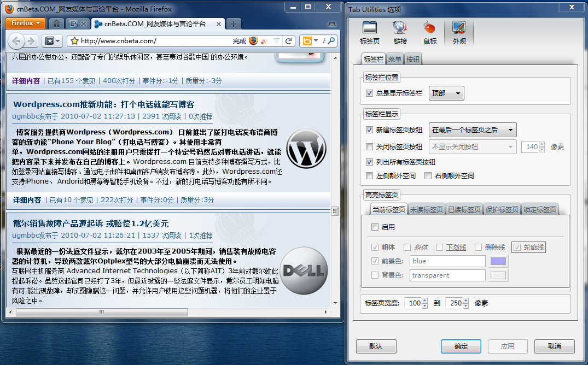
Task: Toggle 新建标签页按钮 checkbox
Action: click(x=369, y=130)
